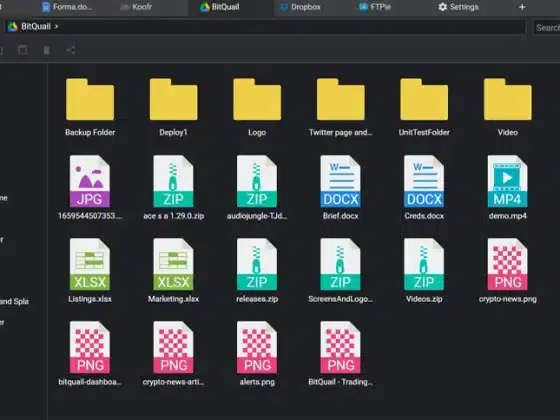Select the BitQuail - Trading PNG icon
This screenshot has width=560, height=420.
(x=340, y=348)
